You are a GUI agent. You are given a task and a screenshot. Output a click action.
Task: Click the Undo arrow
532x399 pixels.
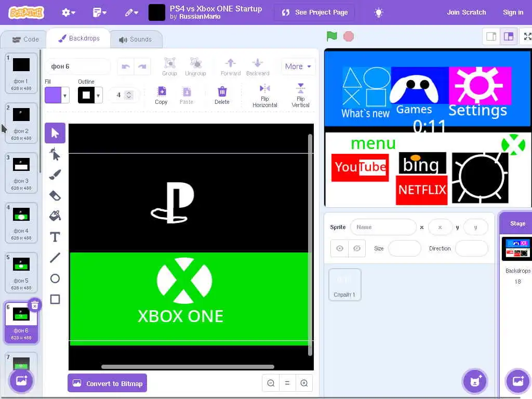point(126,66)
